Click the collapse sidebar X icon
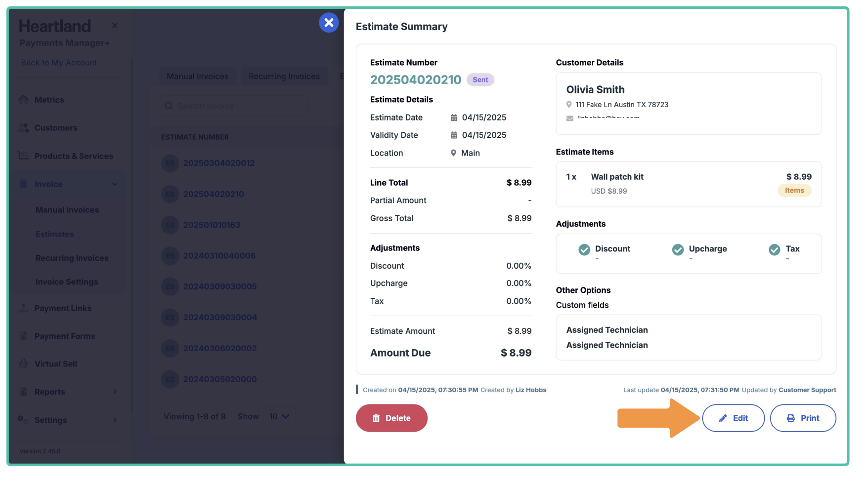The height and width of the screenshot is (481, 868). point(115,26)
